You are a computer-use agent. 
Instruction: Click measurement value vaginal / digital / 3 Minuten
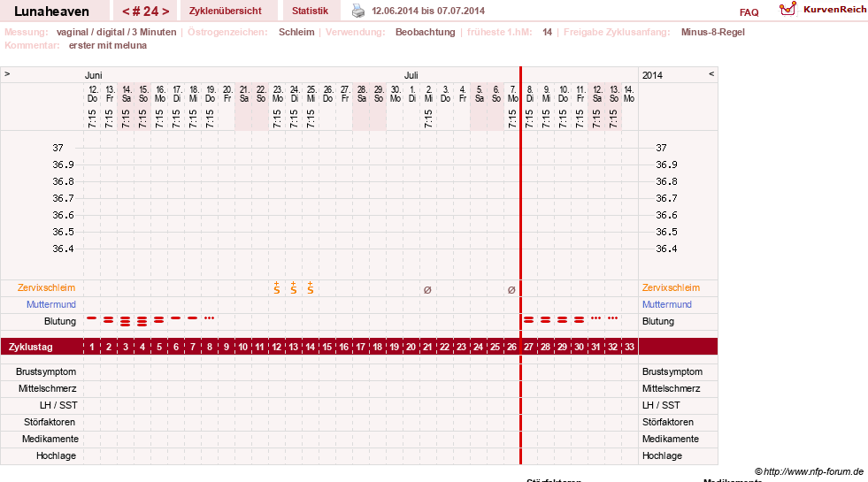(116, 32)
